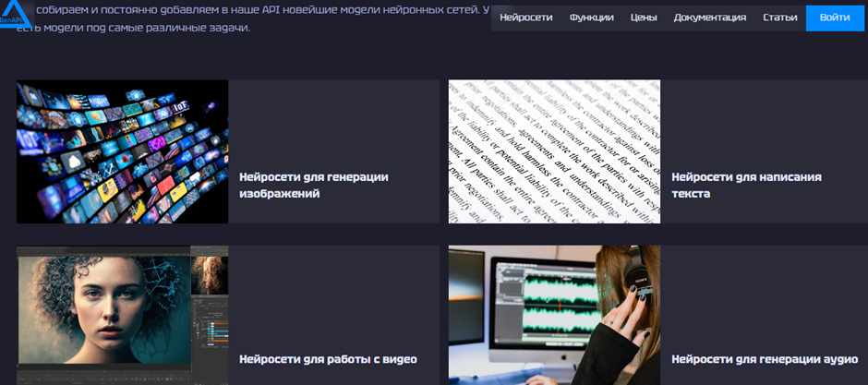Select the curly-haired woman portrait thumbnail
This screenshot has width=868, height=385.
click(122, 316)
